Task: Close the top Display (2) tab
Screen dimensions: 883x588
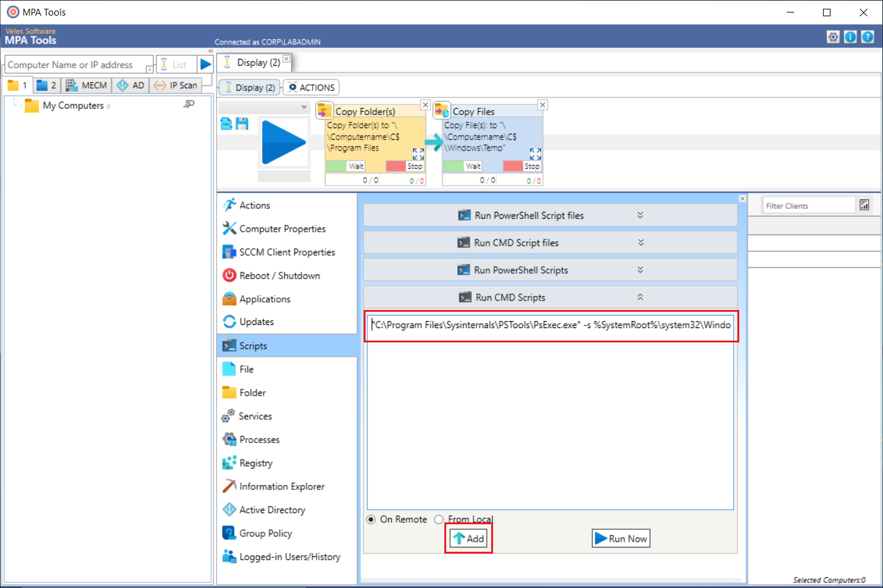Action: [286, 59]
